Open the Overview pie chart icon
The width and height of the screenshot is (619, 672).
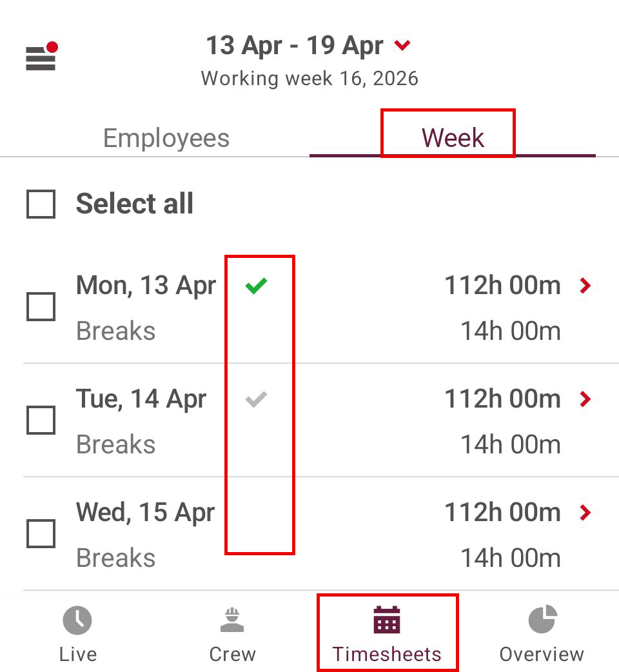542,620
